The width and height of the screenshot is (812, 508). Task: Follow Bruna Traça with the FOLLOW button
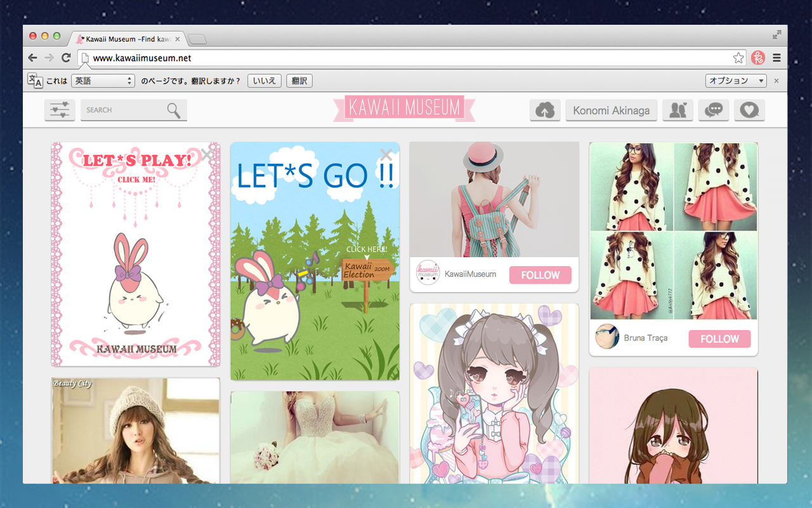click(719, 338)
